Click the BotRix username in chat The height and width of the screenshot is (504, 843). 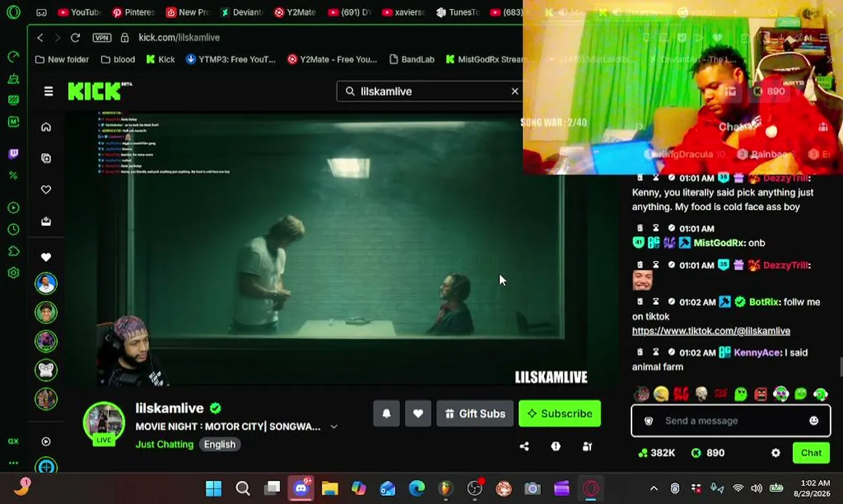pyautogui.click(x=763, y=302)
